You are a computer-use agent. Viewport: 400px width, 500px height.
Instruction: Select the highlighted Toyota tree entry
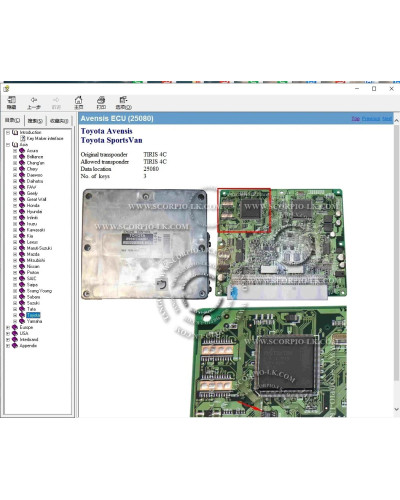click(33, 315)
